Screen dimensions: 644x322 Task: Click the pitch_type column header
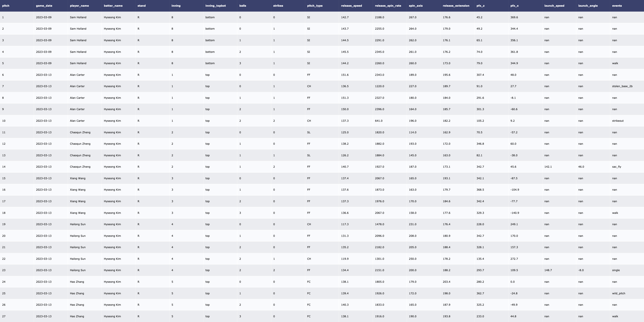pos(314,6)
